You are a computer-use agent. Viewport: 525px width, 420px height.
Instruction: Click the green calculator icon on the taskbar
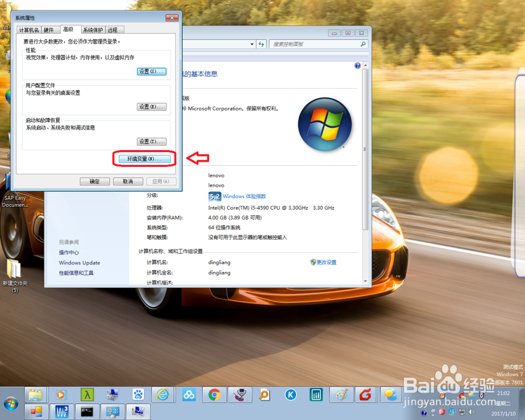316,395
